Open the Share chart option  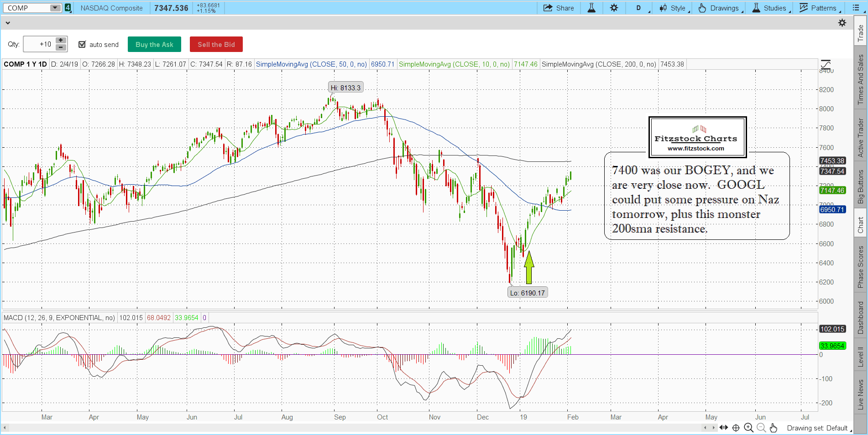click(x=559, y=8)
